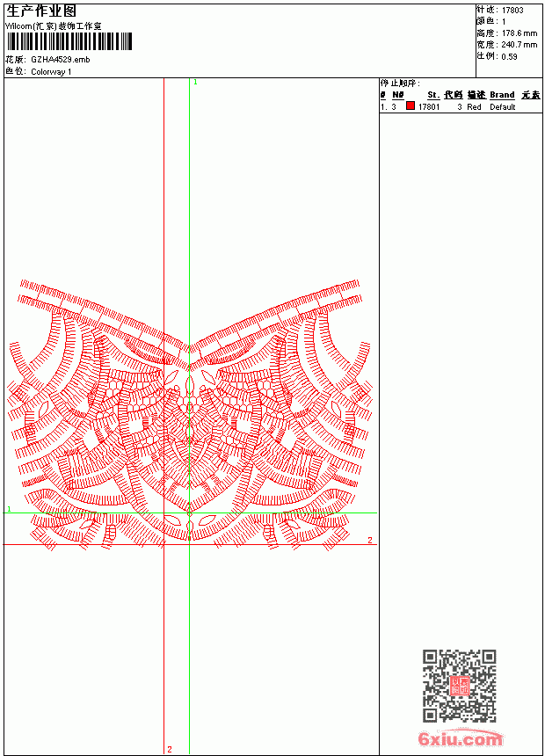
Task: Select the Red description in stop row
Action: (474, 107)
